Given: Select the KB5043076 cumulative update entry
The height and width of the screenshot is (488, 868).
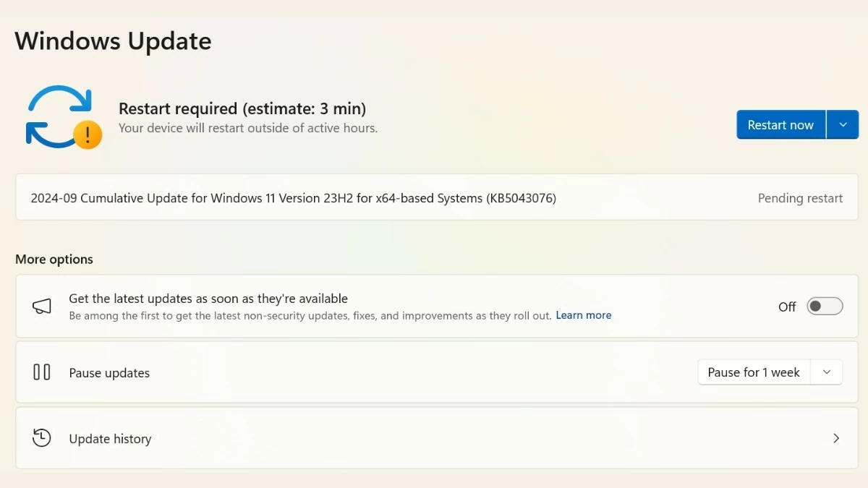Looking at the screenshot, I should pyautogui.click(x=293, y=198).
